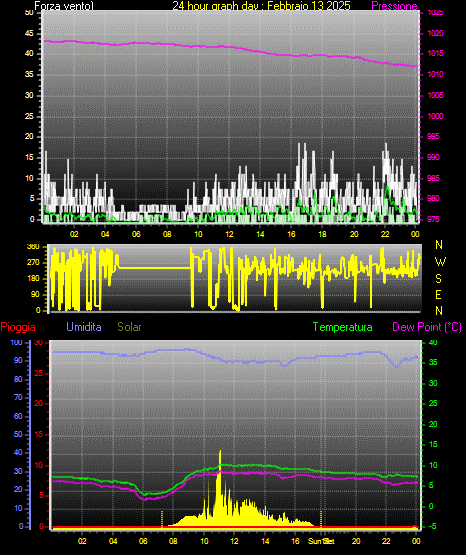
Task: Click the "1000" pressure axis value
Action: 436,116
